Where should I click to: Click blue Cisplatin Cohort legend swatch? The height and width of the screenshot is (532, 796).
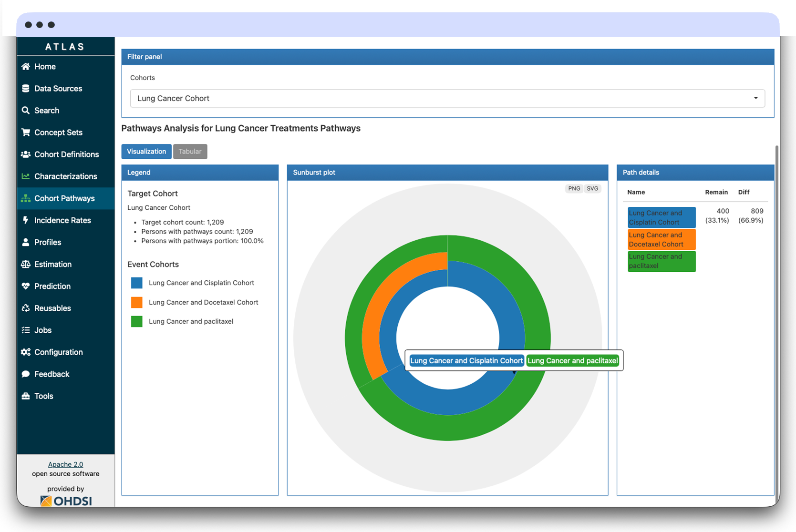(137, 283)
